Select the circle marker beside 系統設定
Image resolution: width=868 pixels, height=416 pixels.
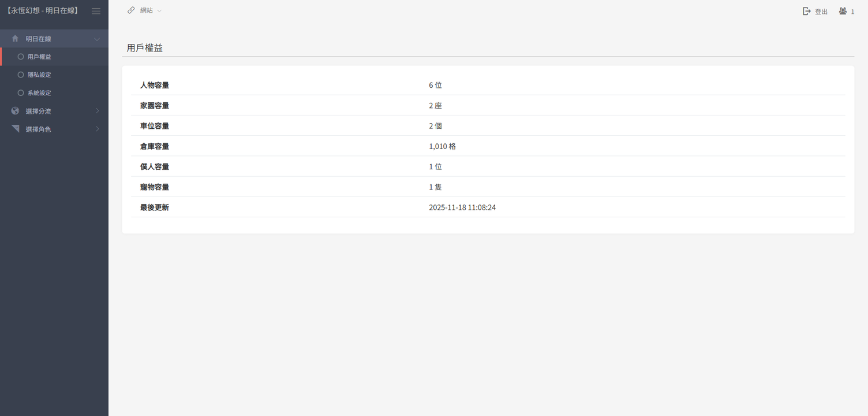coord(21,92)
